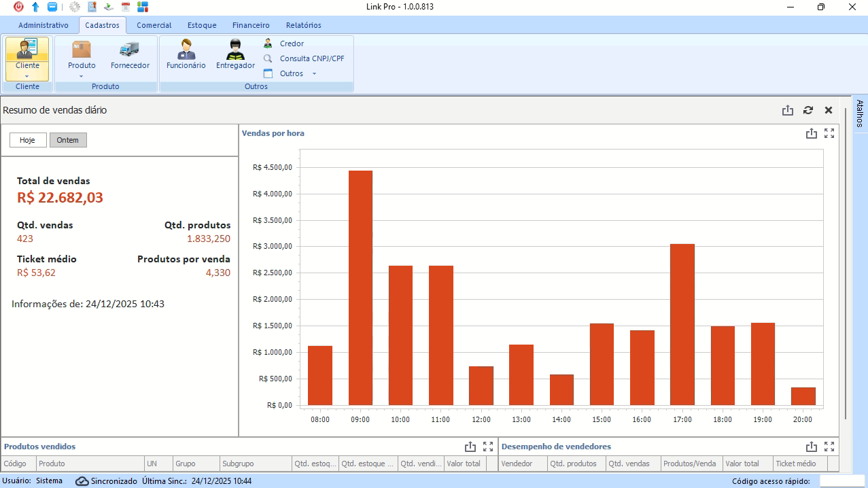This screenshot has height=488, width=868.
Task: Sort by Produtos/Venda column header
Action: [692, 464]
